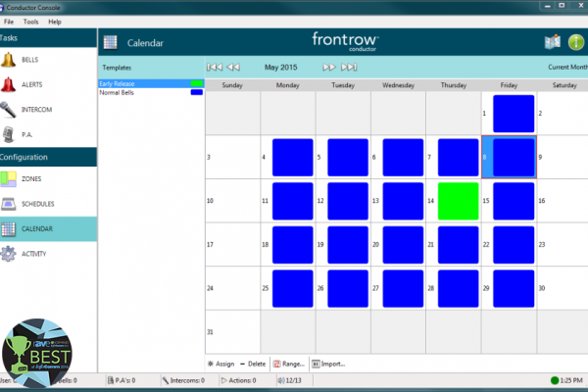Jump to last month arrow
The height and width of the screenshot is (392, 588).
coord(349,68)
